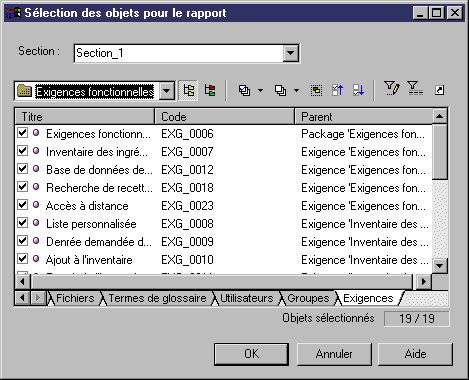Uncheck the Base de données de... checkbox
469x380 pixels.
point(22,169)
